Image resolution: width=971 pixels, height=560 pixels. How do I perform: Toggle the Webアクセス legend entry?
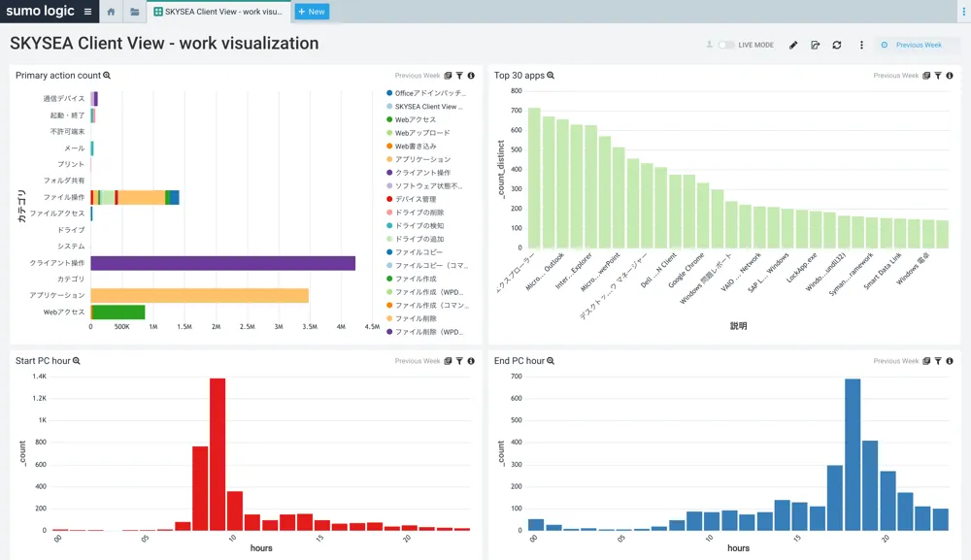click(411, 119)
